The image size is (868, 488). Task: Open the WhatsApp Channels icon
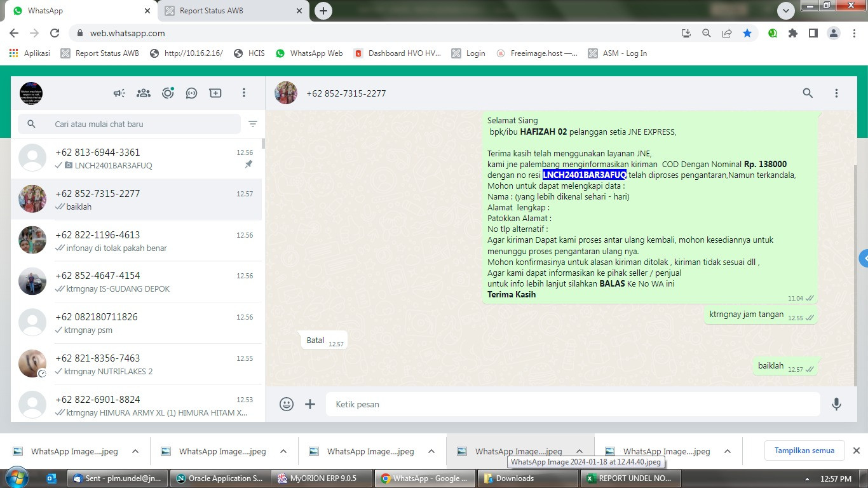pyautogui.click(x=192, y=93)
